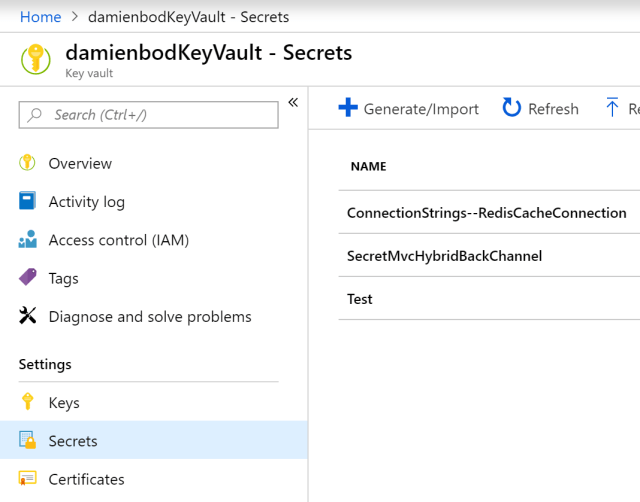Viewport: 640px width, 502px height.
Task: Click the Diagnose wrench icon
Action: [28, 316]
